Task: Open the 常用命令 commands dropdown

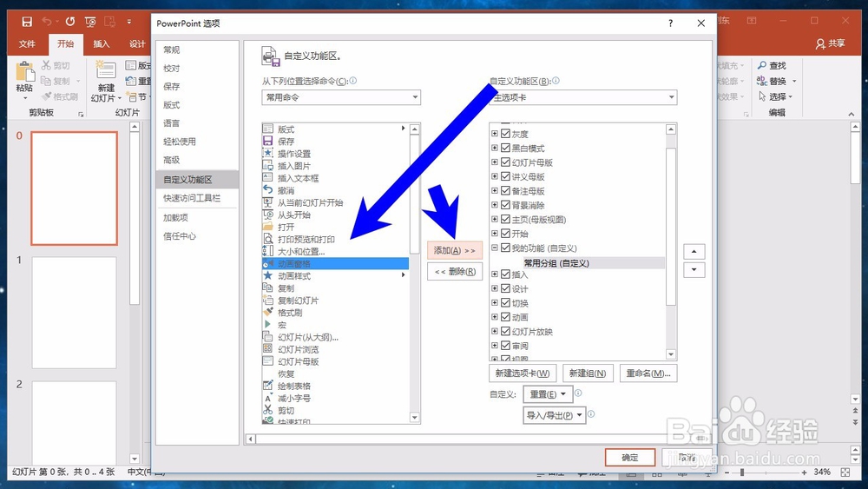Action: 341,97
